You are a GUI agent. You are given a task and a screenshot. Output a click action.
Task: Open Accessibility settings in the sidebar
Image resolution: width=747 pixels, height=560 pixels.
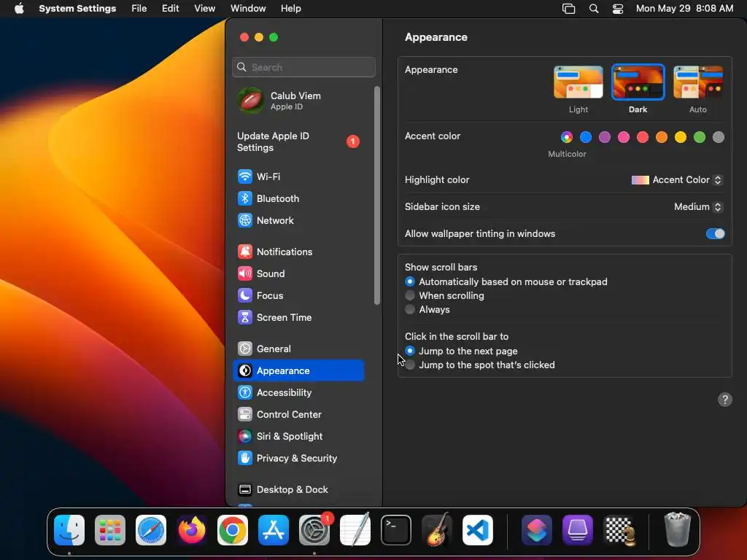click(x=298, y=392)
